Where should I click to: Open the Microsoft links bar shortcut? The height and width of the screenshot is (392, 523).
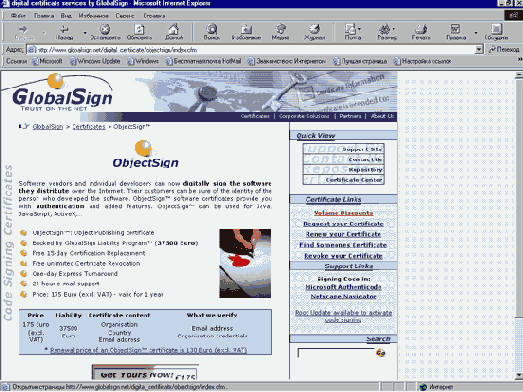(47, 61)
